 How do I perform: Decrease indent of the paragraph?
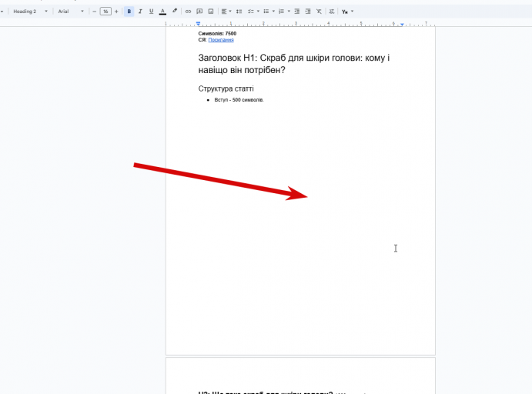(x=297, y=12)
